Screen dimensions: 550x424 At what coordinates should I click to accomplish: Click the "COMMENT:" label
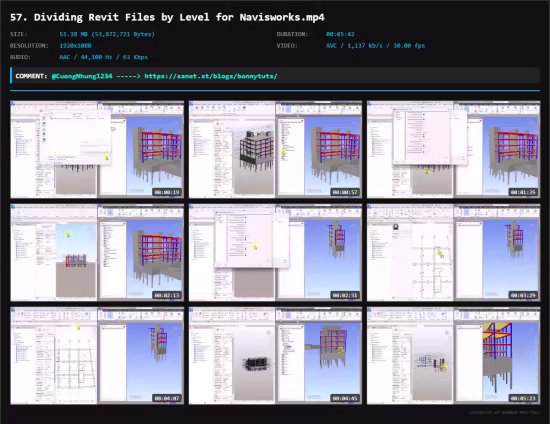point(31,76)
